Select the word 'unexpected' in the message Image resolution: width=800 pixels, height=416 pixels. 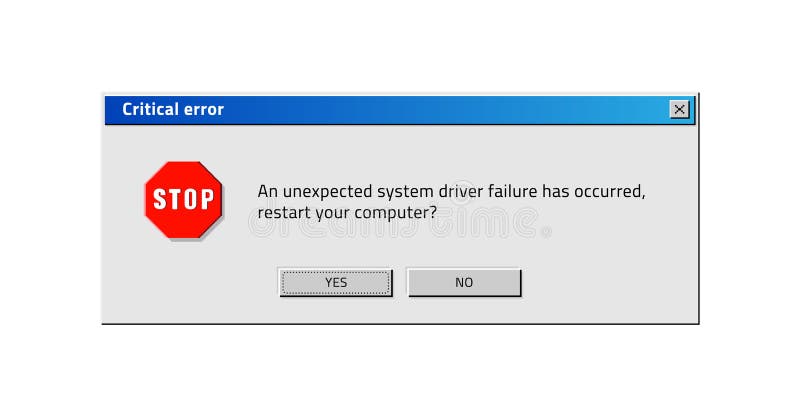[x=328, y=192]
